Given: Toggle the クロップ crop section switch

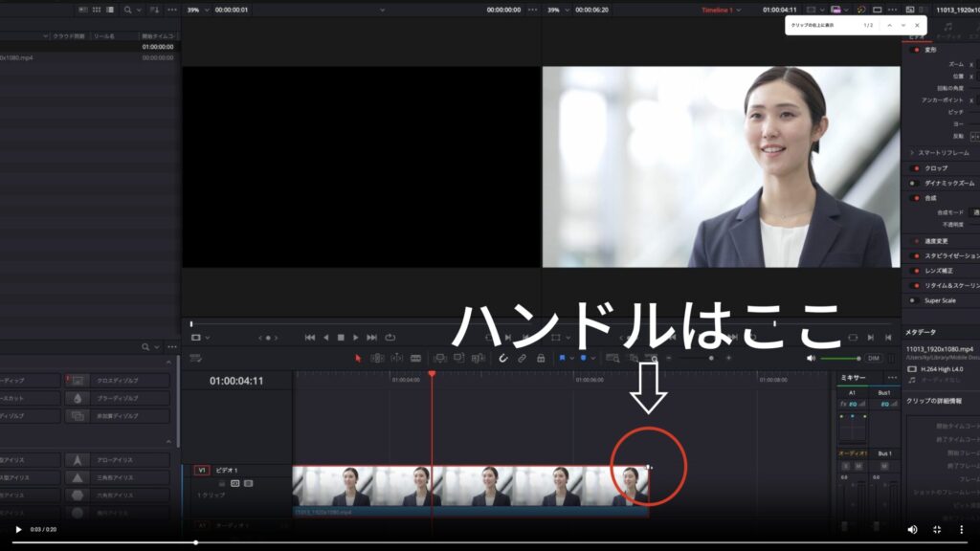Looking at the screenshot, I should (916, 168).
